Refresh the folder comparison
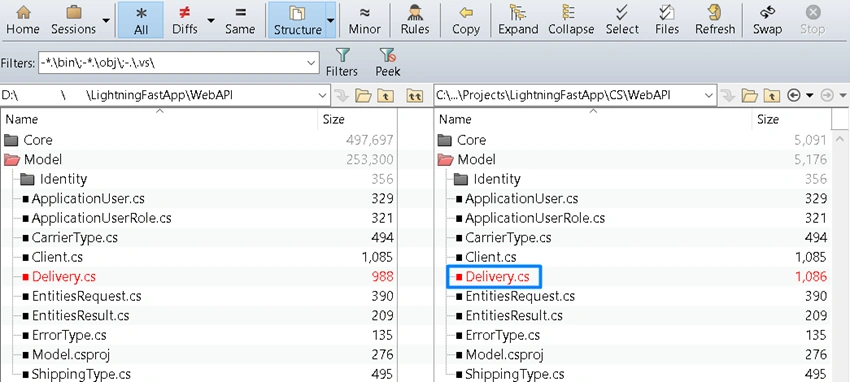This screenshot has height=382, width=850. (715, 20)
